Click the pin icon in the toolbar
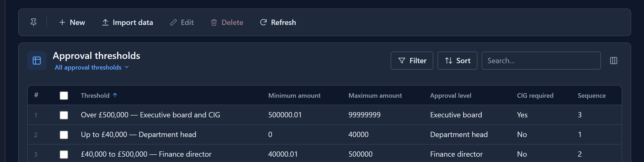Image resolution: width=644 pixels, height=162 pixels. tap(34, 22)
